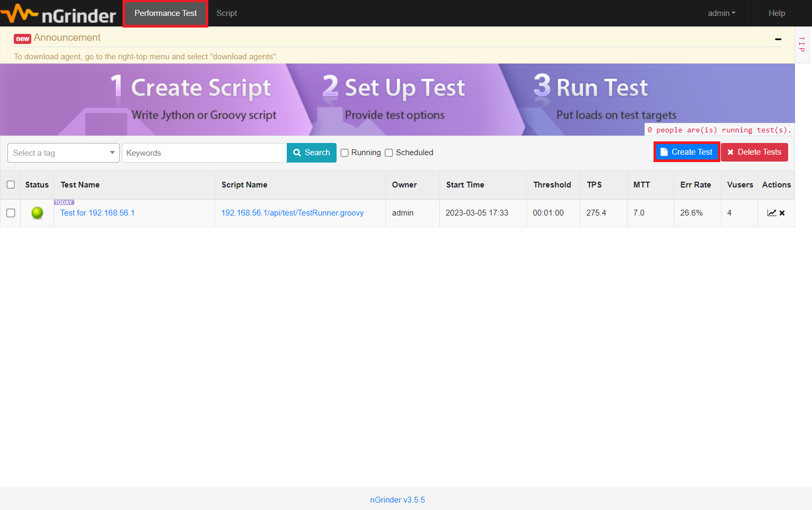This screenshot has height=510, width=812.
Task: Click the green status indicator ball
Action: point(37,213)
